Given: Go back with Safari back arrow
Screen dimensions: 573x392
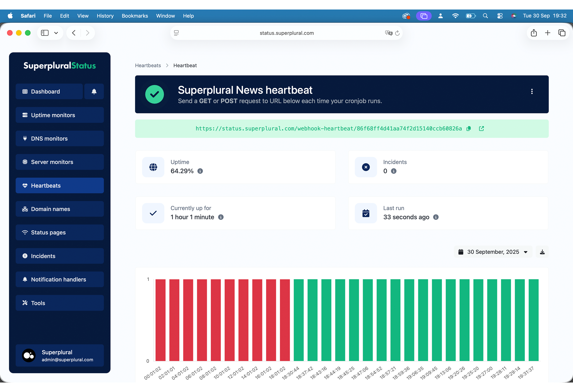Looking at the screenshot, I should pos(74,33).
